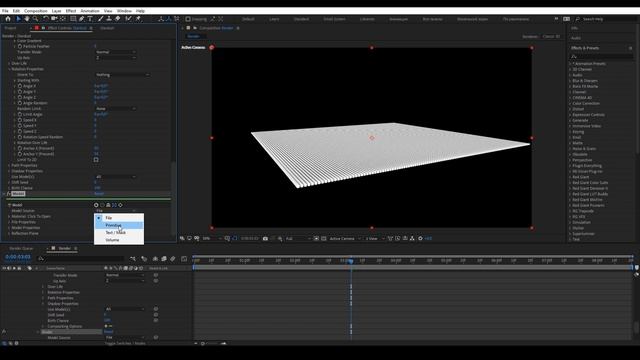This screenshot has height=360, width=640.
Task: Click the transparency grid icon in viewer bar
Action: [x=324, y=238]
